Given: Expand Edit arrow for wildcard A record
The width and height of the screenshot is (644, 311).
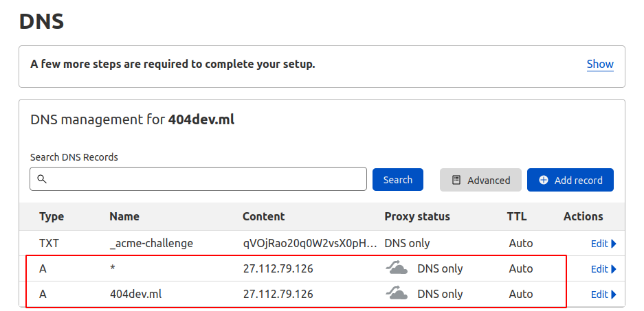Looking at the screenshot, I should tap(614, 269).
